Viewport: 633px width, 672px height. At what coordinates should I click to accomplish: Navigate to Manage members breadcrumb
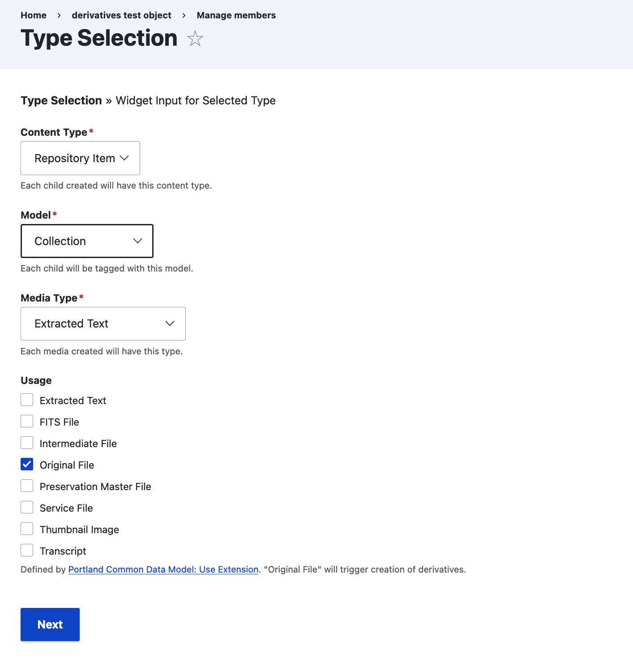click(x=236, y=15)
